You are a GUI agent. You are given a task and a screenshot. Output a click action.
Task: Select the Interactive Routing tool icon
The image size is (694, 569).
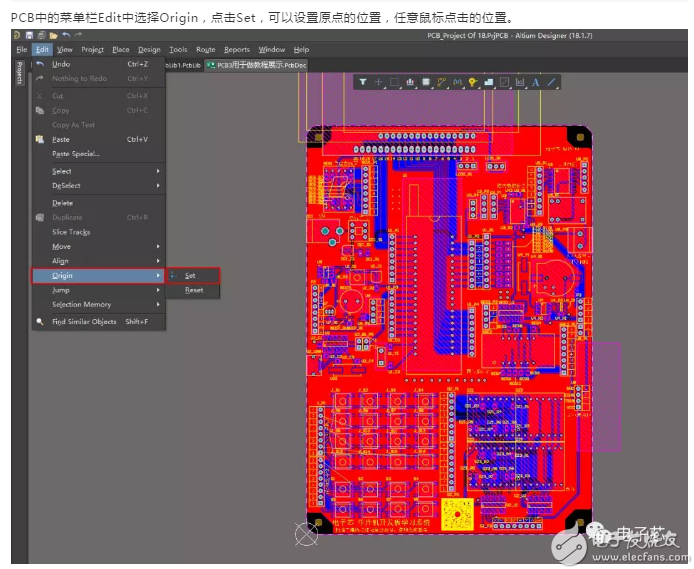click(x=441, y=82)
